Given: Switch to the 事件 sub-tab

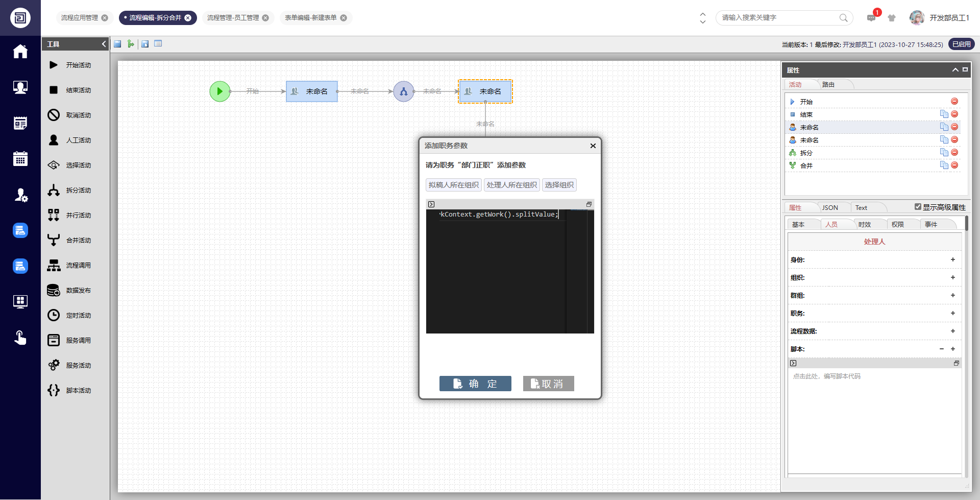Looking at the screenshot, I should pos(931,224).
